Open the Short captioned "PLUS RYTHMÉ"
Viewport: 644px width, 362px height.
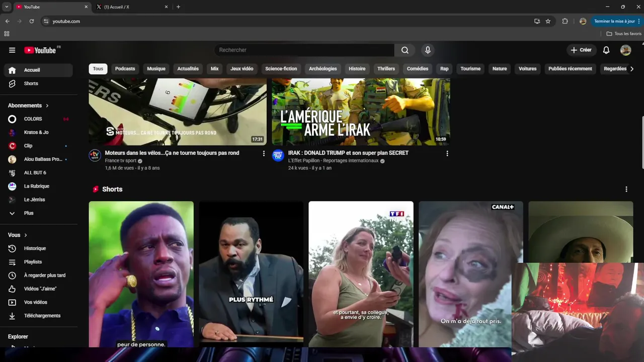251,275
